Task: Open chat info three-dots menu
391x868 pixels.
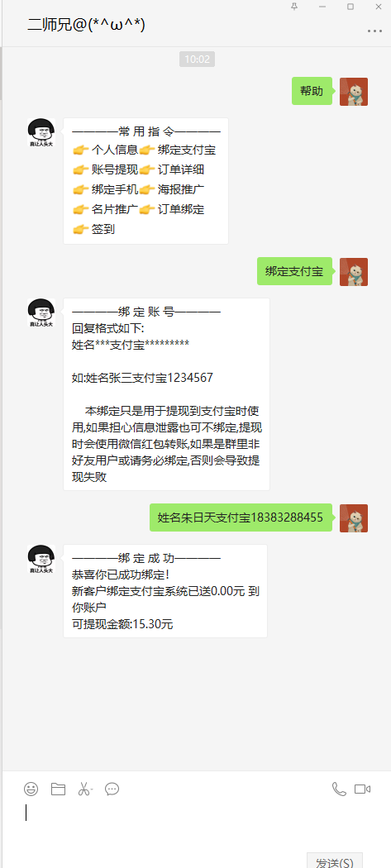Action: tap(375, 31)
